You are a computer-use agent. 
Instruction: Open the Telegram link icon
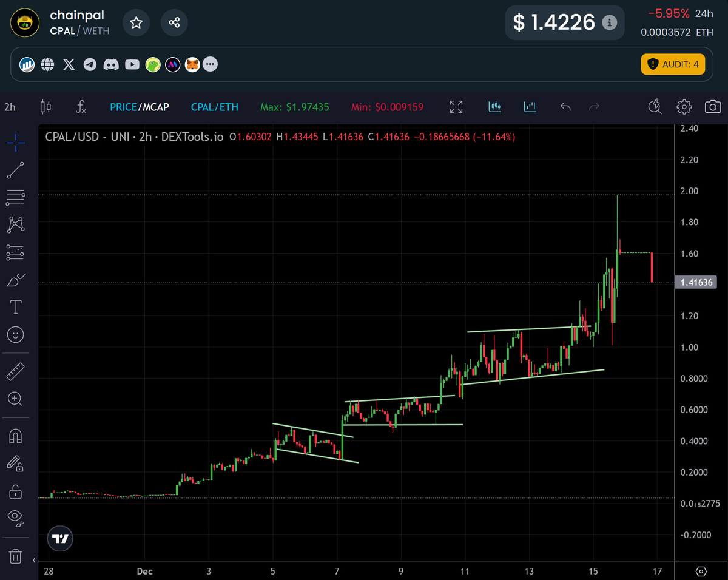coord(90,64)
